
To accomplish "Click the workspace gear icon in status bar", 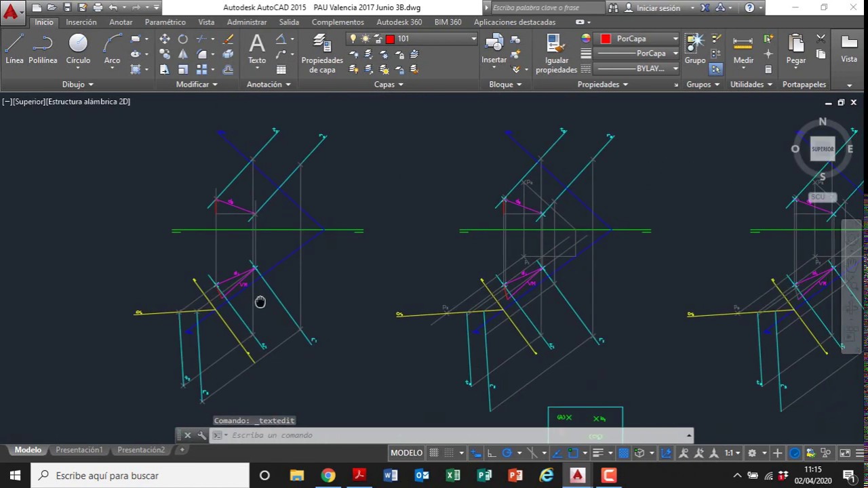I will [752, 453].
